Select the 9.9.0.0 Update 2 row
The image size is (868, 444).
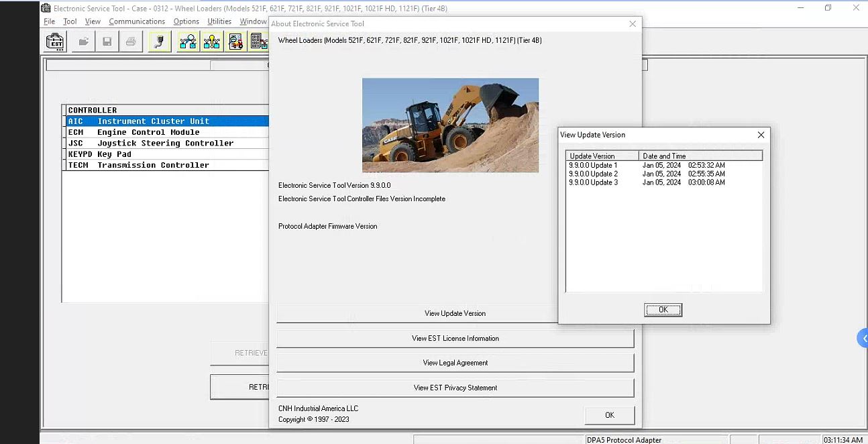click(x=664, y=174)
